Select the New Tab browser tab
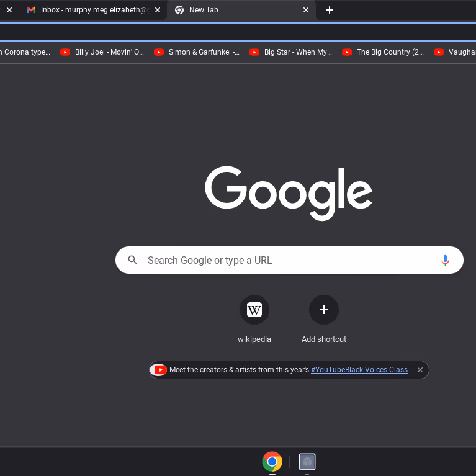Viewport: 476px width, 476px height. click(x=241, y=10)
